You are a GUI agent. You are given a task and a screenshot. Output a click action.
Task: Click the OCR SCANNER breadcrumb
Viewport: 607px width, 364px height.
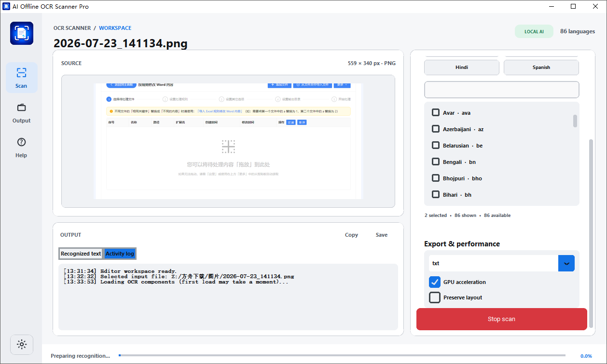point(72,28)
